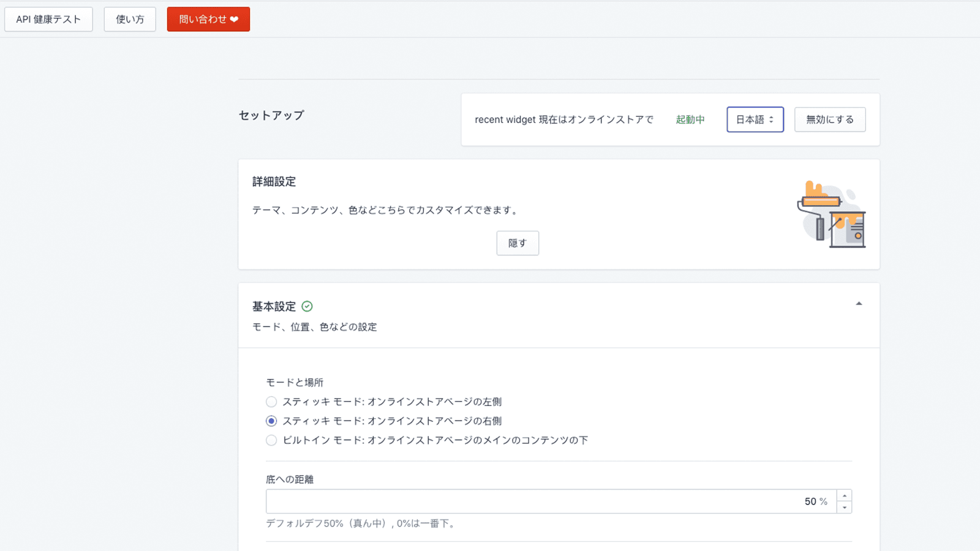Open the 使い方 help page

(129, 19)
